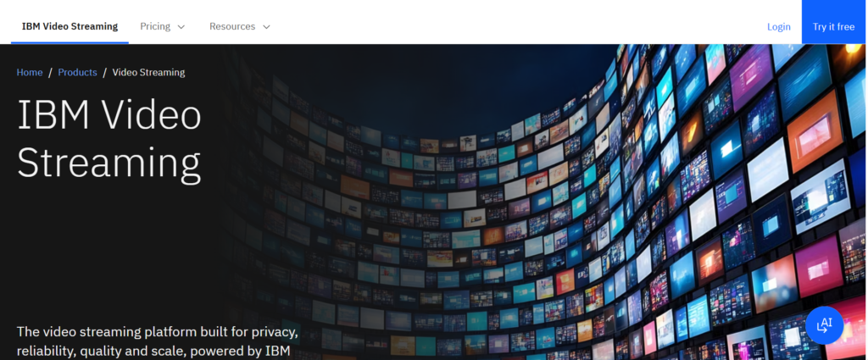The width and height of the screenshot is (868, 360).
Task: Click the platform description paragraph text
Action: (158, 341)
